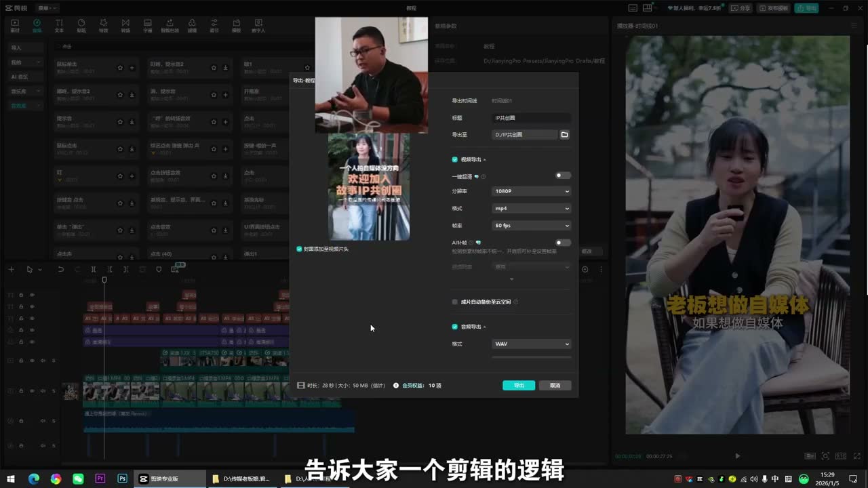Select the 导入 import sidebar item
This screenshot has width=868, height=488.
tap(26, 48)
